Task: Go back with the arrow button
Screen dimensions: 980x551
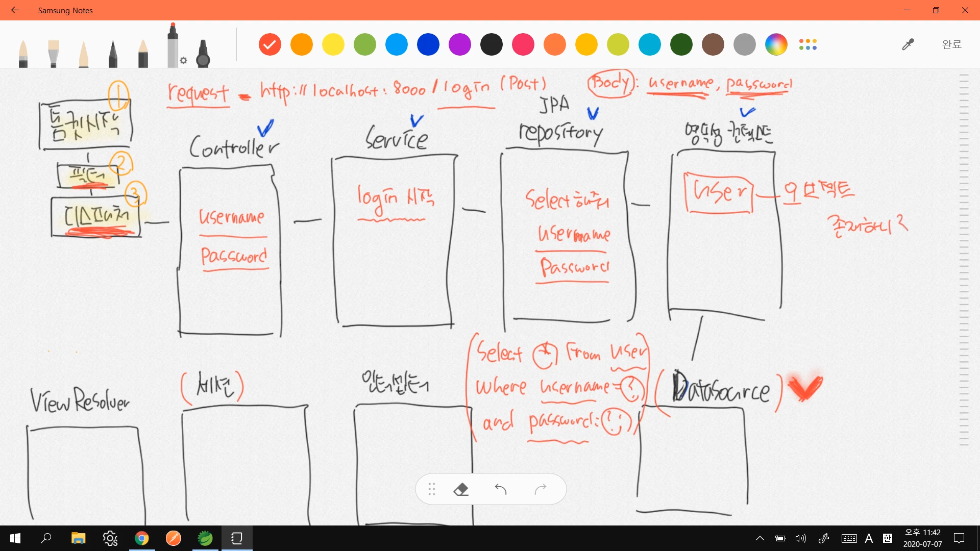Action: pos(15,10)
